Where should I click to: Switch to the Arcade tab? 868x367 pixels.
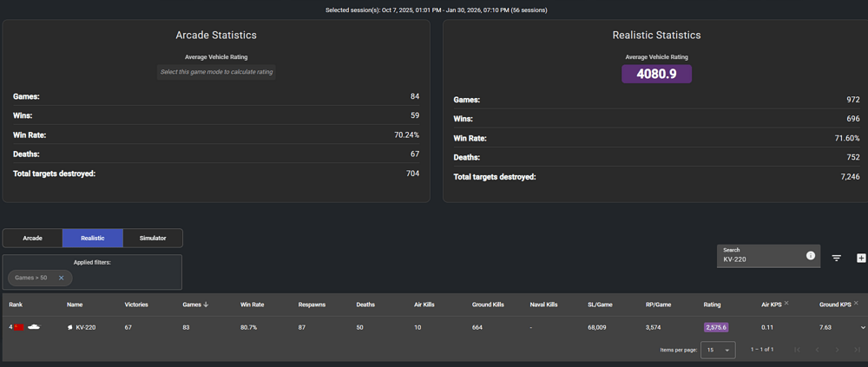(x=32, y=238)
